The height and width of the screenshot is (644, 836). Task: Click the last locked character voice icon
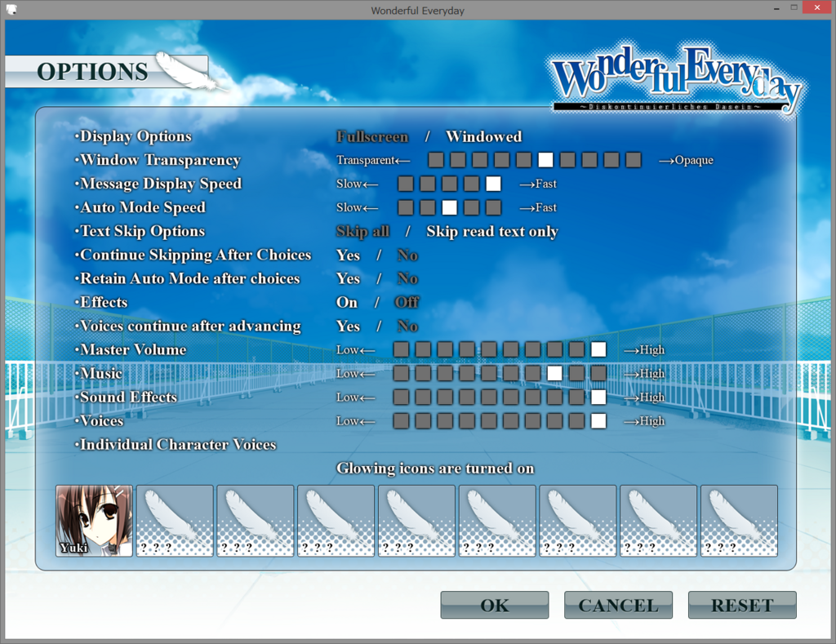[x=739, y=521]
